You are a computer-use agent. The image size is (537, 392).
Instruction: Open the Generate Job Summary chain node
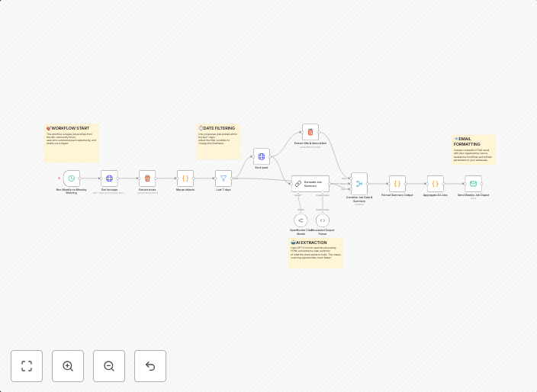pos(310,184)
